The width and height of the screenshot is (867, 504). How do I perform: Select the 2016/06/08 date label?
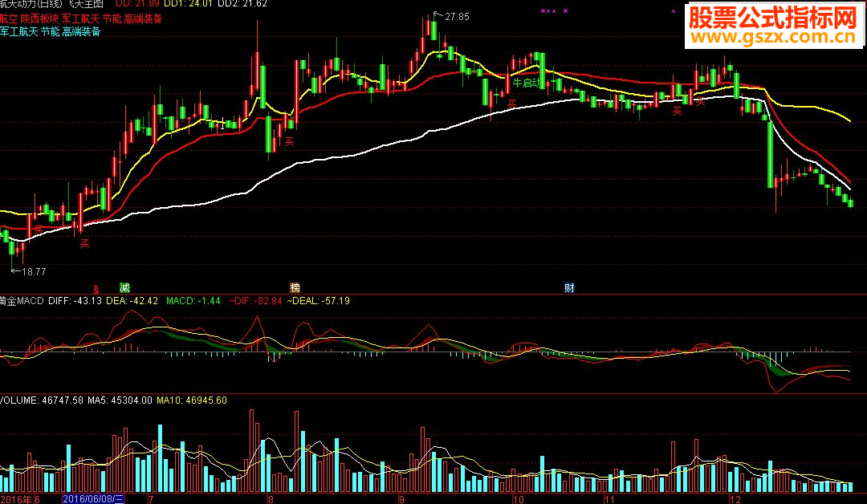(93, 499)
